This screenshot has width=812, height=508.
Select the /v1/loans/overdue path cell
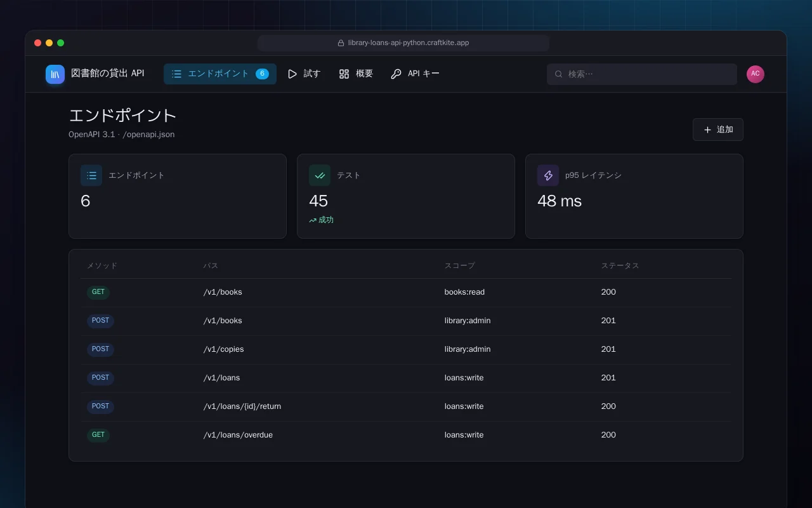click(238, 435)
